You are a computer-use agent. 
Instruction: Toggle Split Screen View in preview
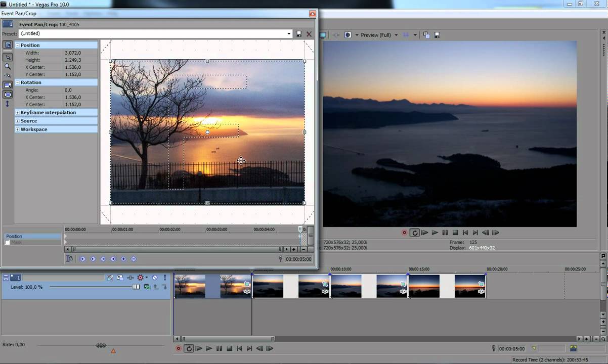(x=348, y=35)
